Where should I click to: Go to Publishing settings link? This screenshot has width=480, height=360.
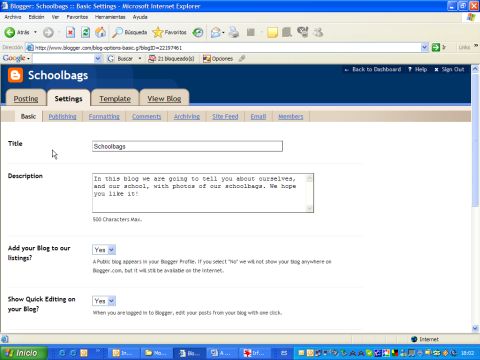click(x=62, y=116)
